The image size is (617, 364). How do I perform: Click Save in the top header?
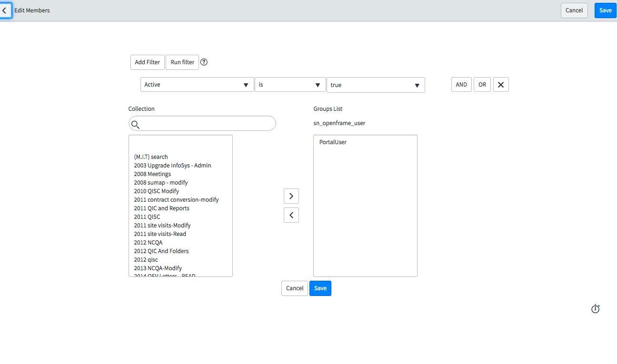(605, 10)
